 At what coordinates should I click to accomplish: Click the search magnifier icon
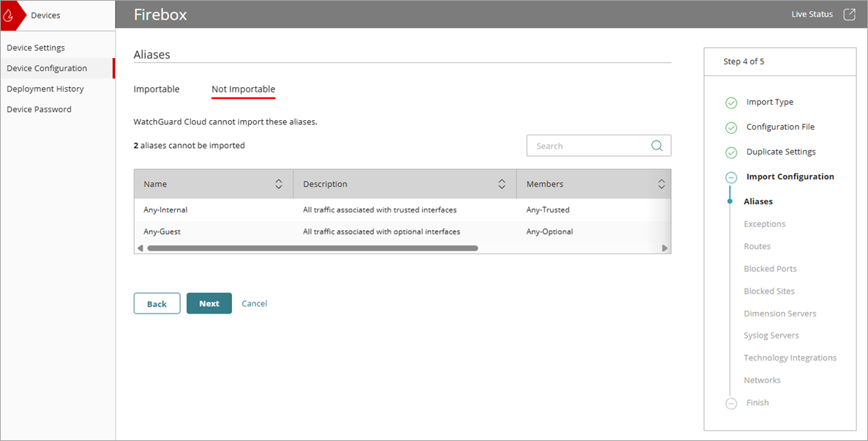click(656, 146)
